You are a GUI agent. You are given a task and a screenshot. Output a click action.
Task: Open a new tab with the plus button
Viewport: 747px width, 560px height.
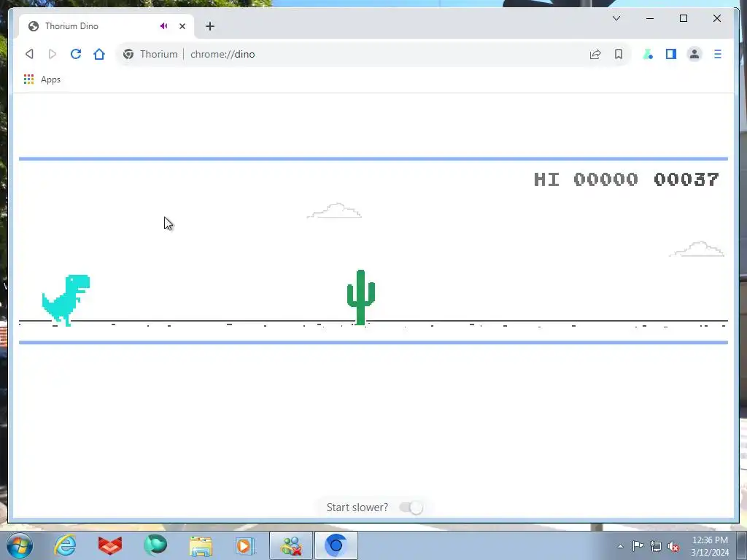209,26
